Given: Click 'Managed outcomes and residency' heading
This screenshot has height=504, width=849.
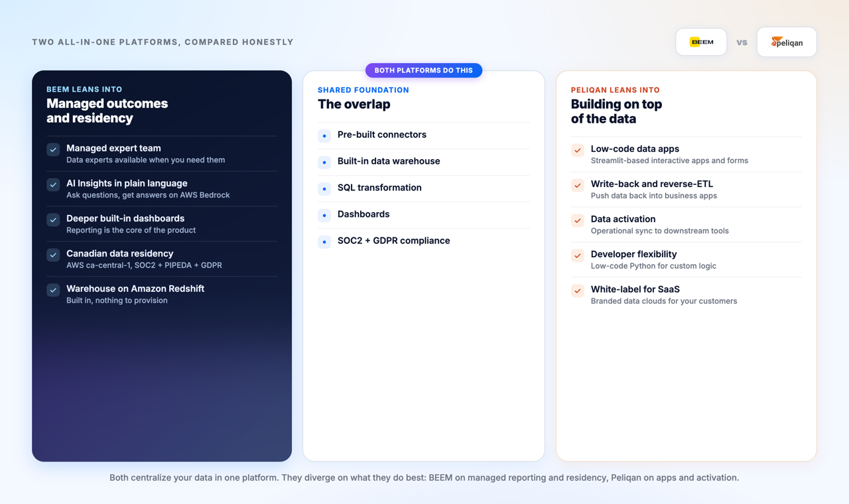Looking at the screenshot, I should (x=107, y=111).
